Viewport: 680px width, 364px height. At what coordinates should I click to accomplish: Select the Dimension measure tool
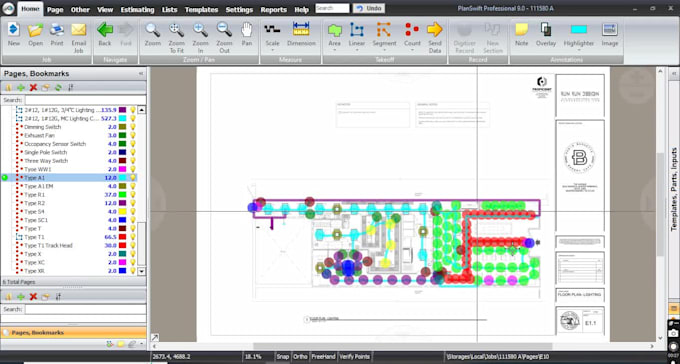click(301, 30)
